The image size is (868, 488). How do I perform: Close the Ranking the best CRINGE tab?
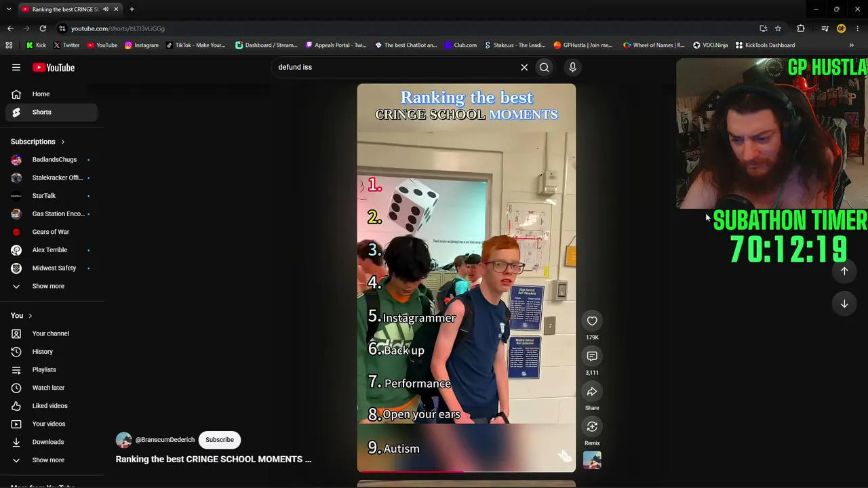click(x=116, y=9)
